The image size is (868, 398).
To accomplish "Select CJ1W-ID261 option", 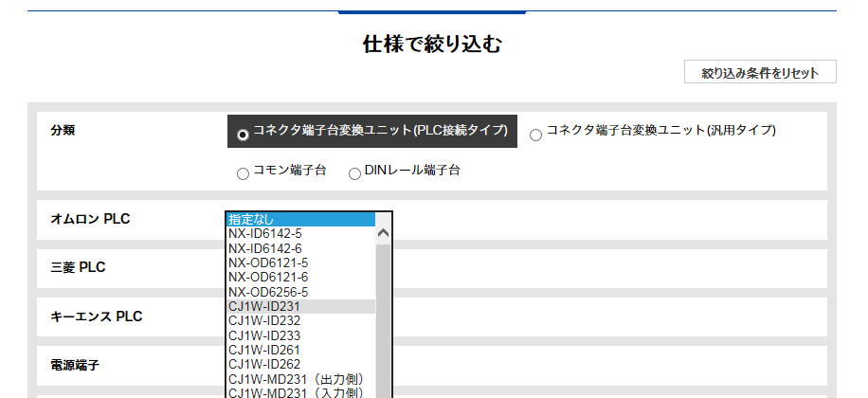I will click(300, 350).
